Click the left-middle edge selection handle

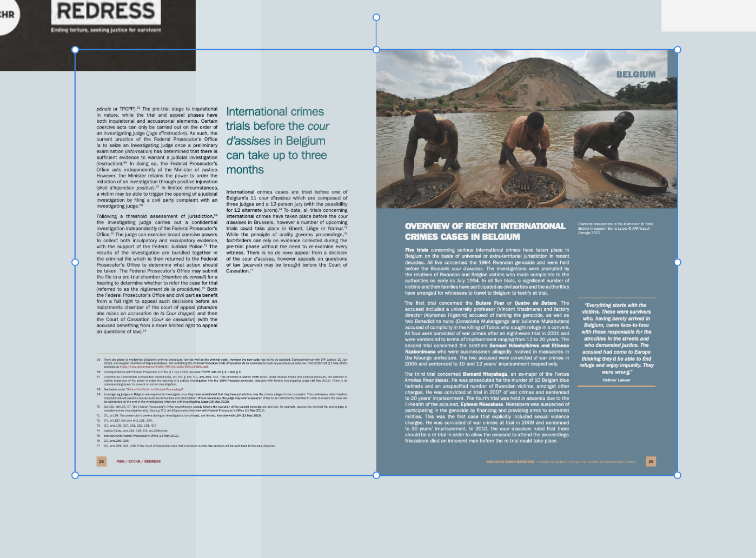pos(75,262)
